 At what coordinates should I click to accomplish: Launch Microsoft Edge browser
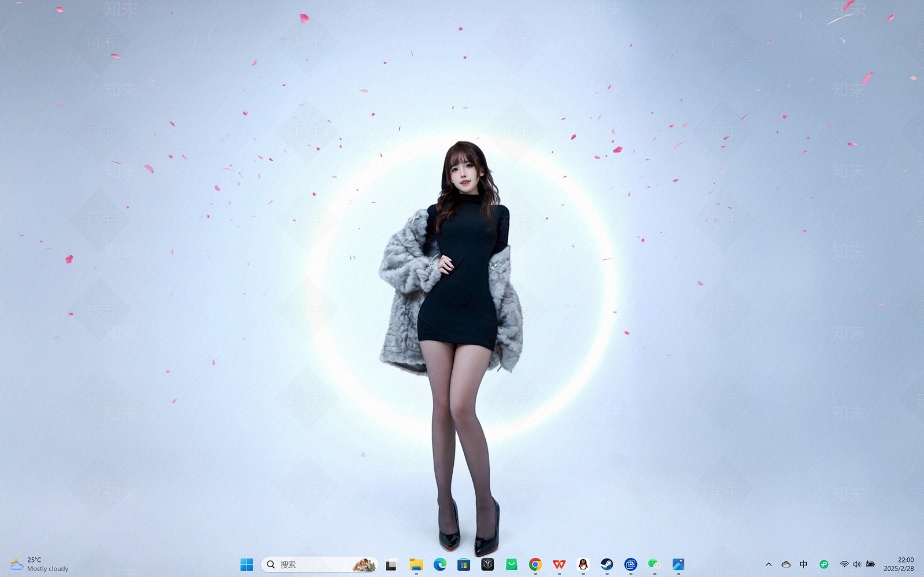pyautogui.click(x=440, y=564)
